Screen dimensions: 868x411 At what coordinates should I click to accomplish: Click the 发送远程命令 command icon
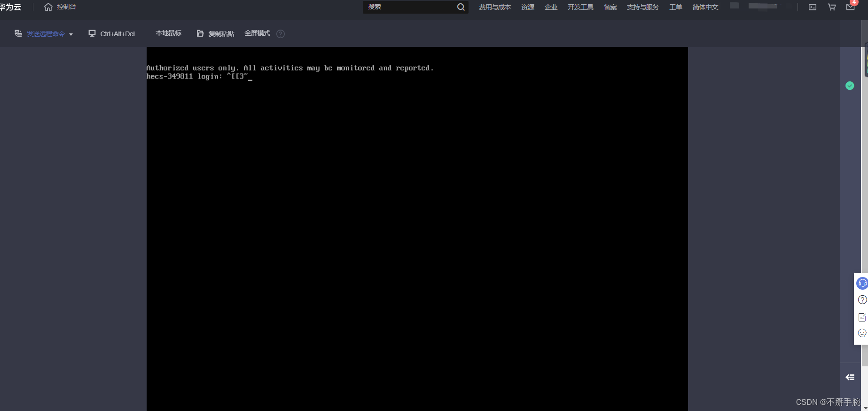(x=18, y=33)
